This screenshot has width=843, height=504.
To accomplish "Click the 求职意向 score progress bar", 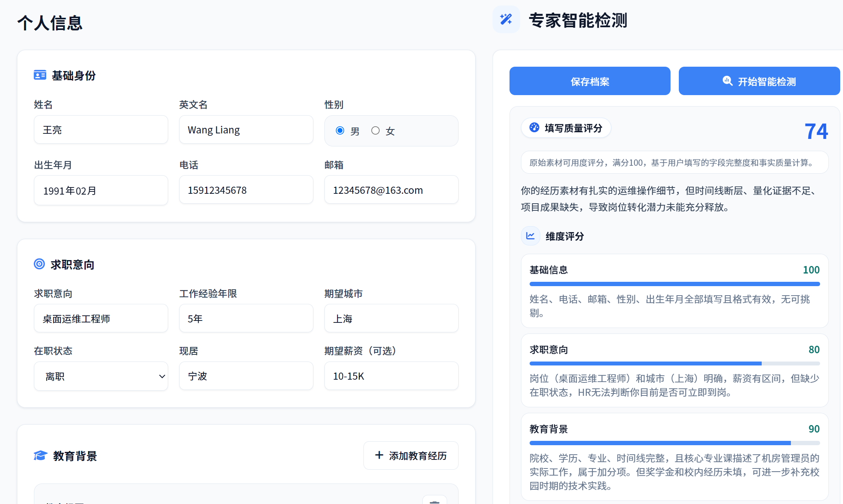I will click(674, 363).
